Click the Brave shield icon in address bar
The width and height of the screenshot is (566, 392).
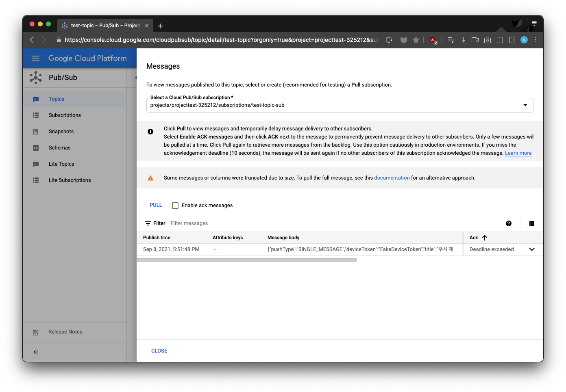404,40
